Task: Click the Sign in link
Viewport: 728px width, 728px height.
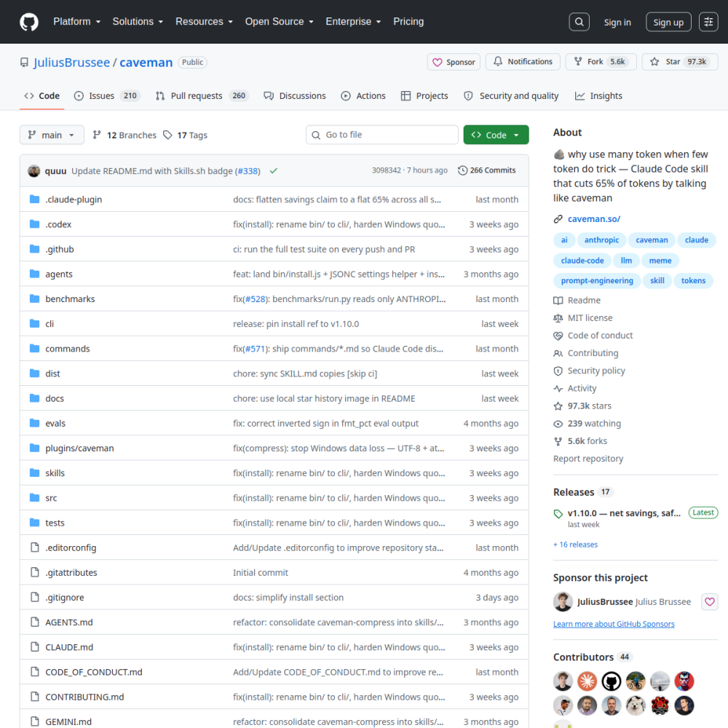Action: click(617, 23)
